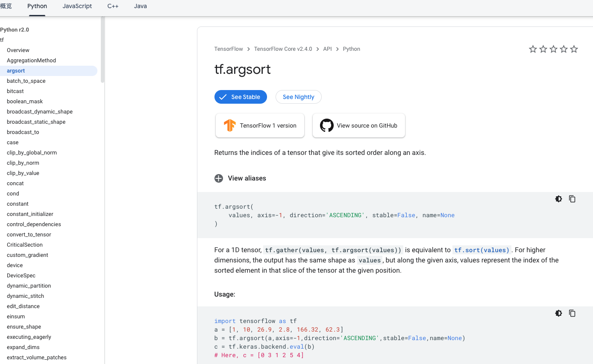Open cond in sidebar
This screenshot has width=593, height=364.
click(13, 194)
